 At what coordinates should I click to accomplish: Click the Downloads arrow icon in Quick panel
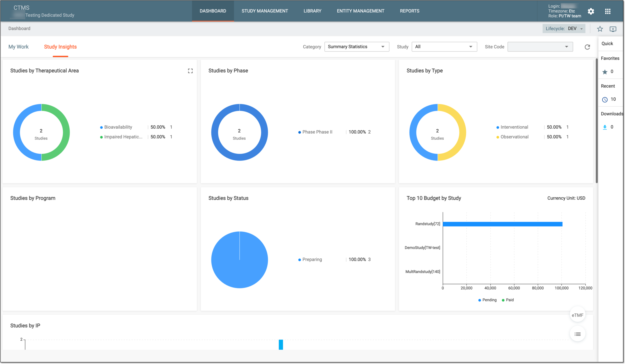(604, 127)
